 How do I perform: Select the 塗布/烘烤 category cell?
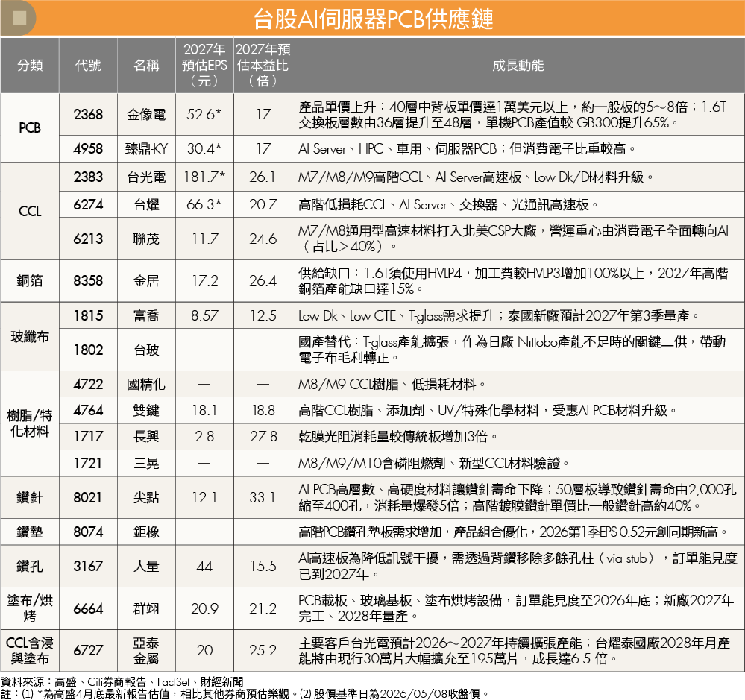(30, 608)
